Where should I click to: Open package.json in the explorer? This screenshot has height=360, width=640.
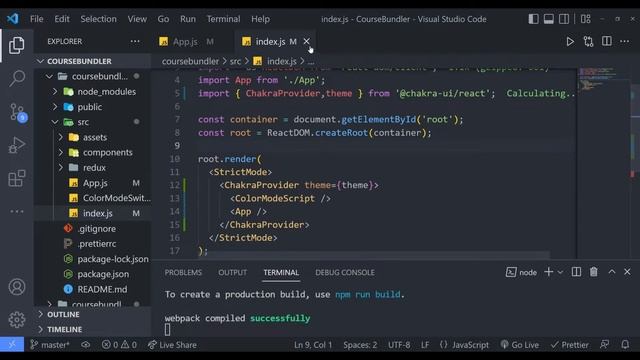(92, 274)
